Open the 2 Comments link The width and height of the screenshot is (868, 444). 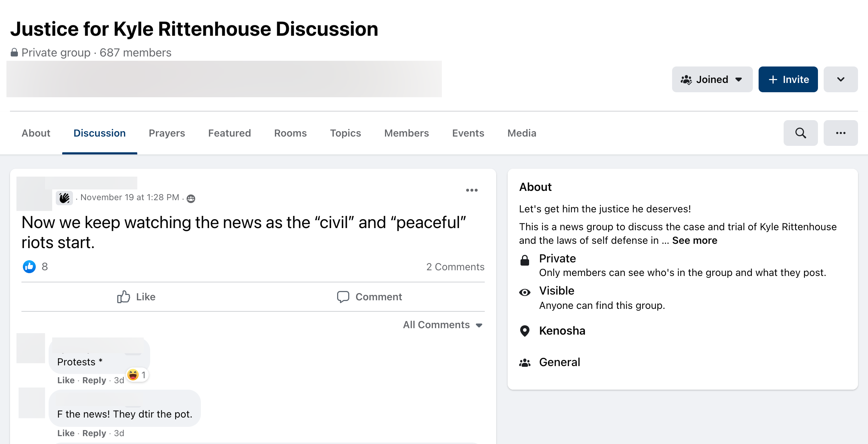[x=455, y=267]
